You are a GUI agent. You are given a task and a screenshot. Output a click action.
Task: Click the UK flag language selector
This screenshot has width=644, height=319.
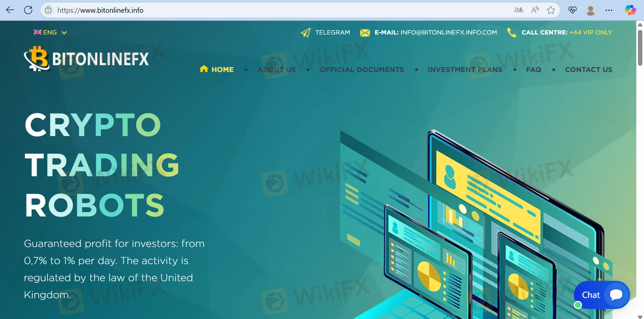point(38,32)
